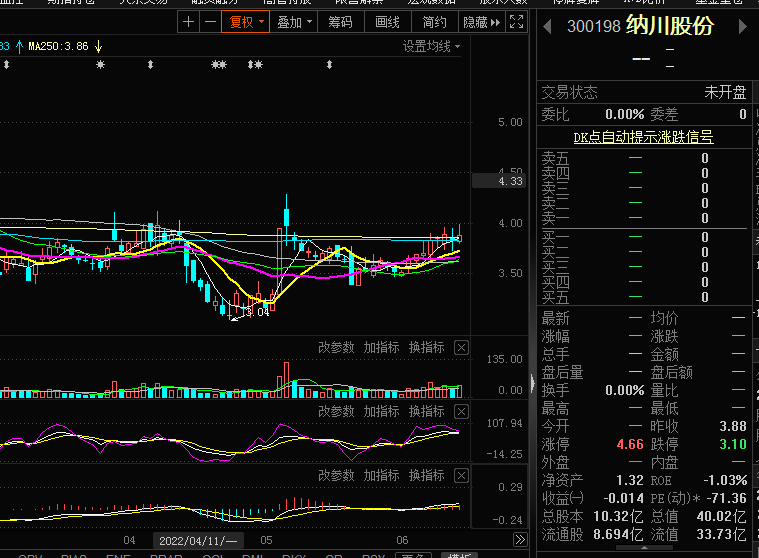The height and width of the screenshot is (558, 759).
Task: Click 换指标 in the middle indicator subchart
Action: point(426,411)
